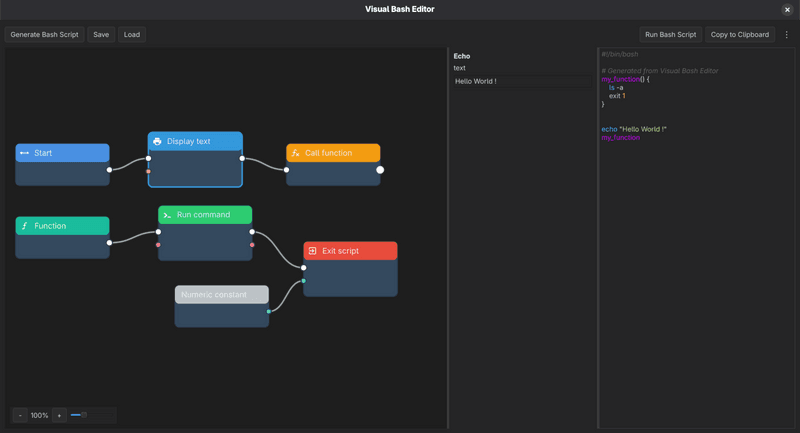Click Copy to Clipboard button

pyautogui.click(x=740, y=35)
